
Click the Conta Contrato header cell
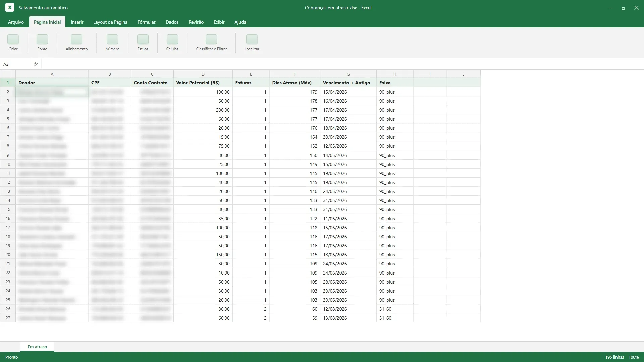[x=152, y=83]
